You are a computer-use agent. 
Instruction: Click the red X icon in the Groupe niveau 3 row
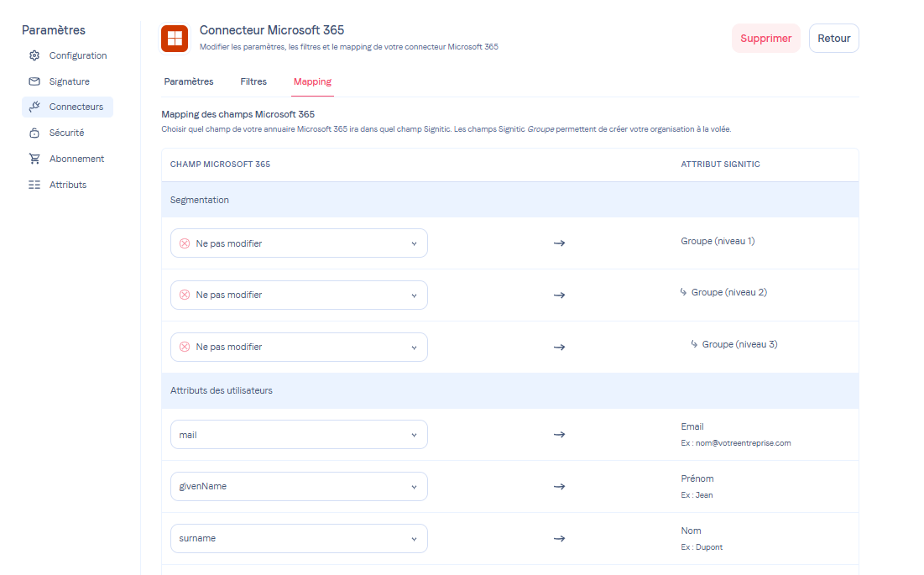(185, 347)
